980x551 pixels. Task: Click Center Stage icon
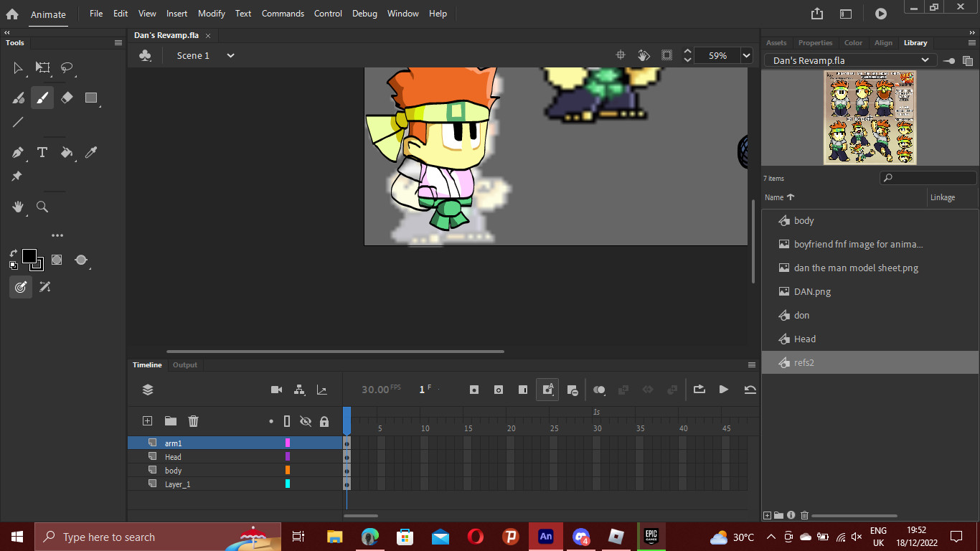point(621,55)
